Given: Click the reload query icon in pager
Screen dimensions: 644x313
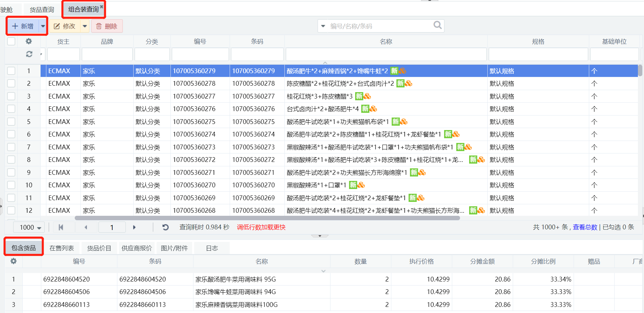Looking at the screenshot, I should pos(165,227).
